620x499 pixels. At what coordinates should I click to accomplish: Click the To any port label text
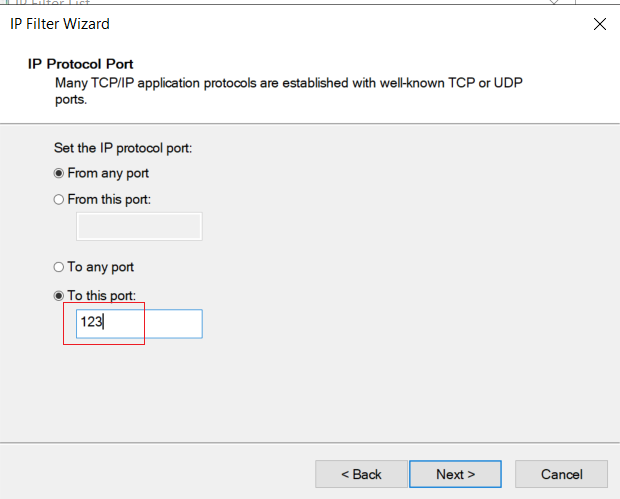(x=100, y=267)
